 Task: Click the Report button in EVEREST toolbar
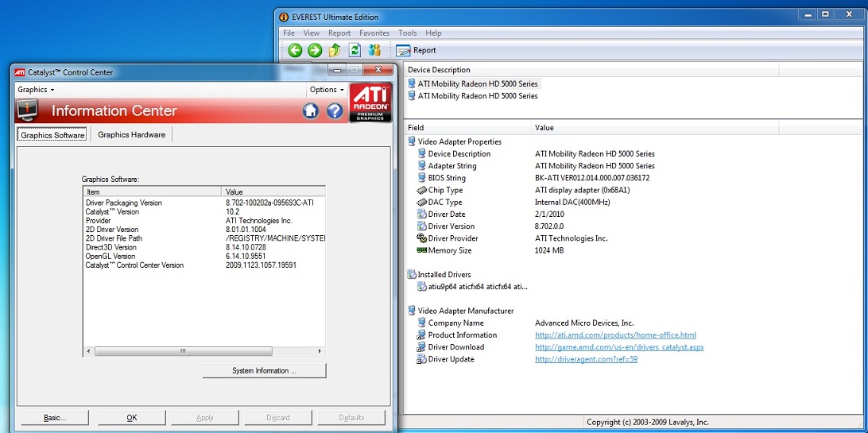(417, 50)
